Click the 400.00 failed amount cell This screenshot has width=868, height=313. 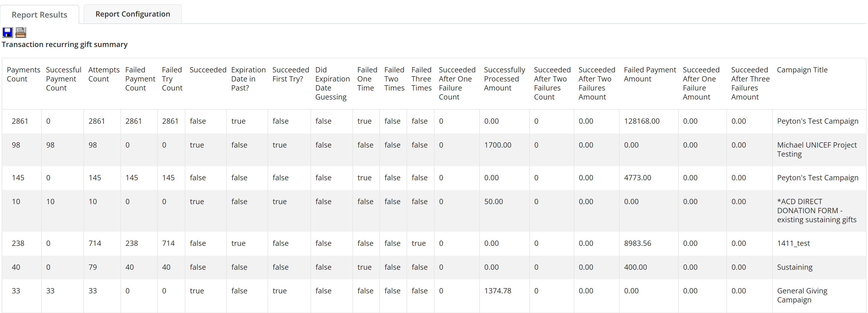click(x=635, y=267)
